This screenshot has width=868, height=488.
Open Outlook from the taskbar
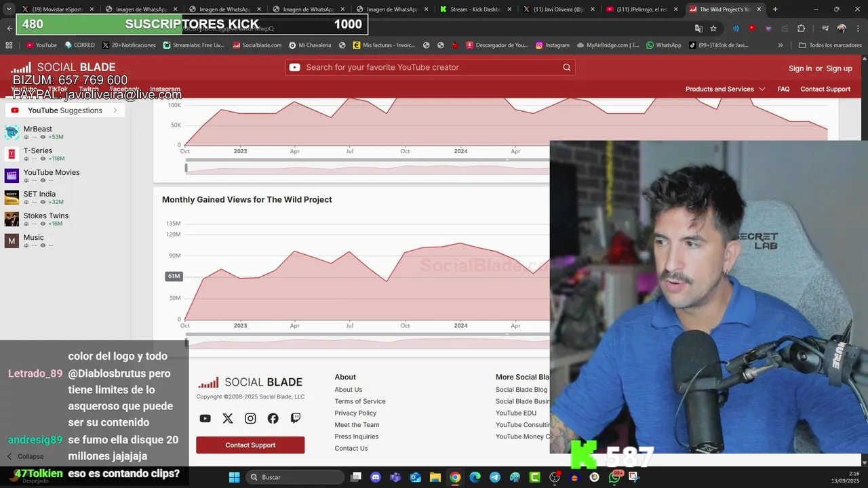pos(415,477)
